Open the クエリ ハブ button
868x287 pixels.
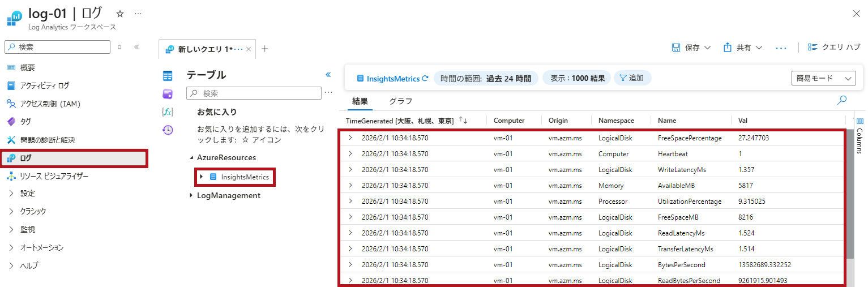click(x=834, y=48)
